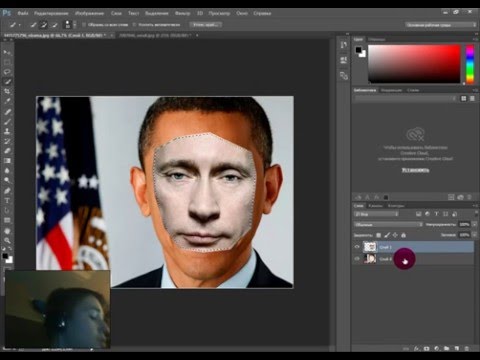Viewport: 480px width, 360px height.
Task: Toggle the sample all layers checkbox
Action: tap(84, 25)
